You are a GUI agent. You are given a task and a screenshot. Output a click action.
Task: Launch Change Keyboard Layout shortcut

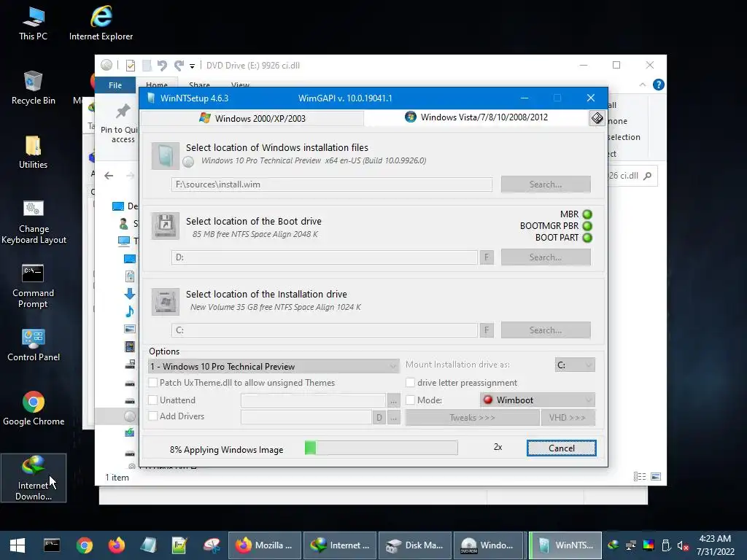point(34,222)
